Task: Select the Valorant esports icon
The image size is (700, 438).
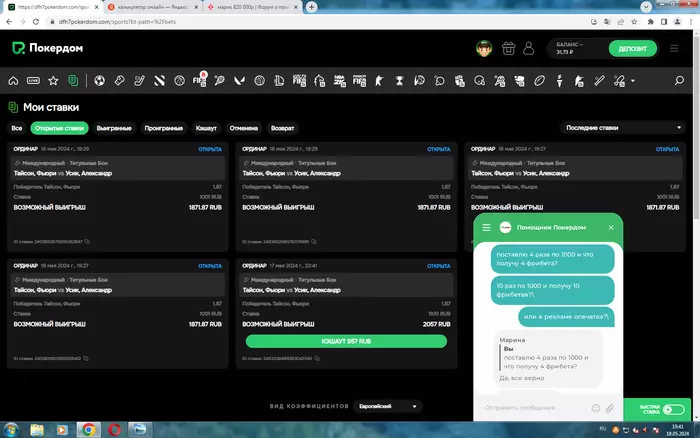Action: 239,81
